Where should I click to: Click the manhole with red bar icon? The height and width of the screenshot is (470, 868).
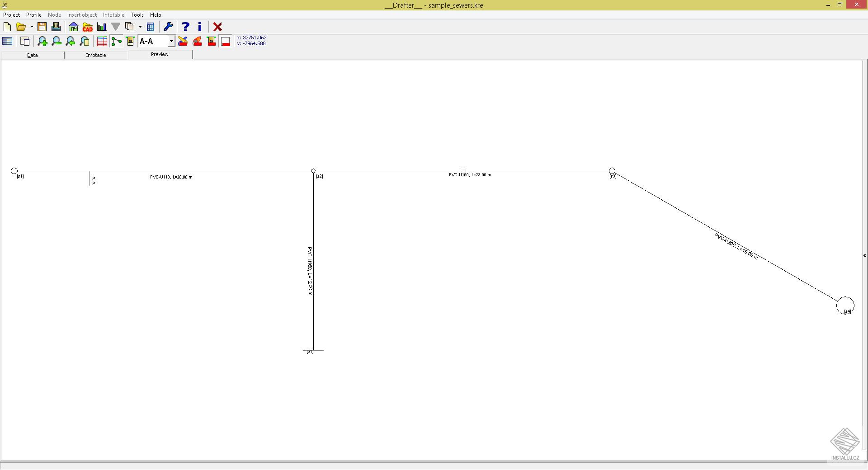pos(211,41)
